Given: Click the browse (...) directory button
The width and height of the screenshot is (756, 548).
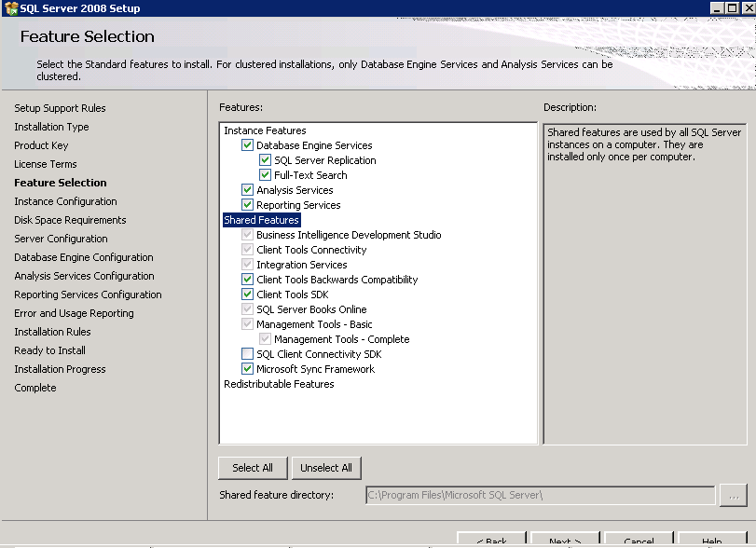Looking at the screenshot, I should [734, 496].
